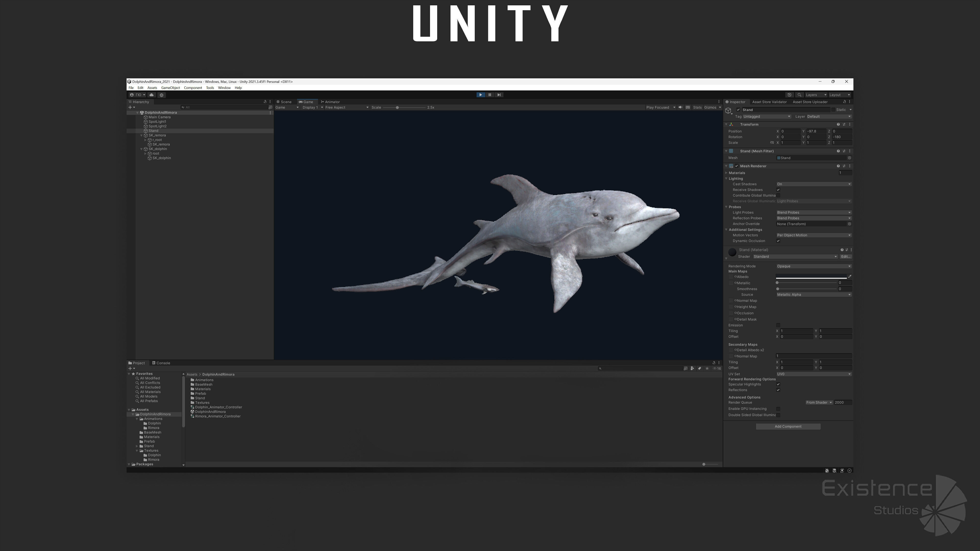Screen dimensions: 980x551
Task: Open the Undo History icon
Action: click(x=789, y=95)
